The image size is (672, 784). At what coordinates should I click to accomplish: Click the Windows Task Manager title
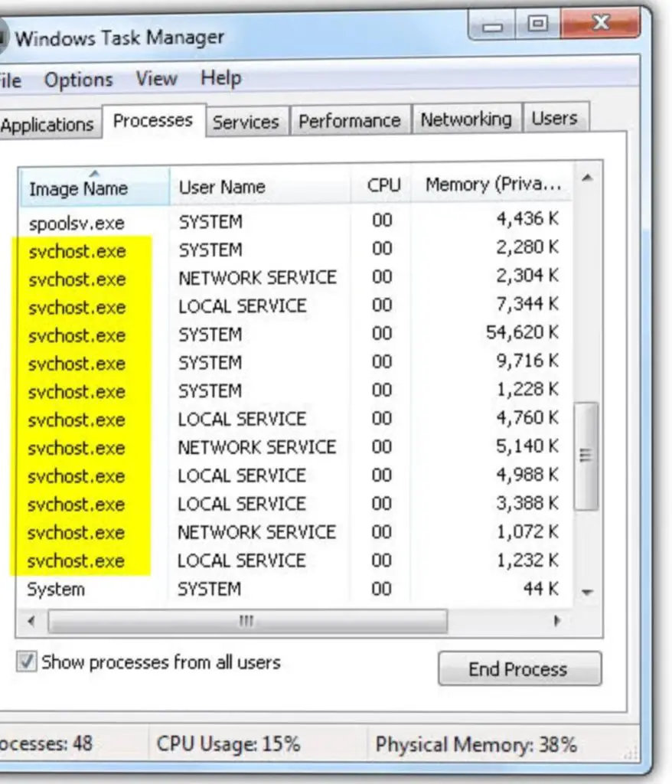pyautogui.click(x=119, y=38)
